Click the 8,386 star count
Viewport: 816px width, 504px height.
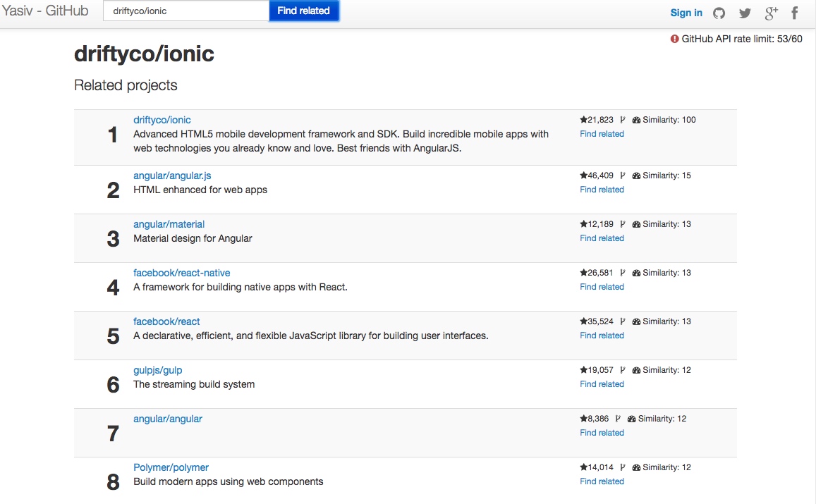(598, 419)
